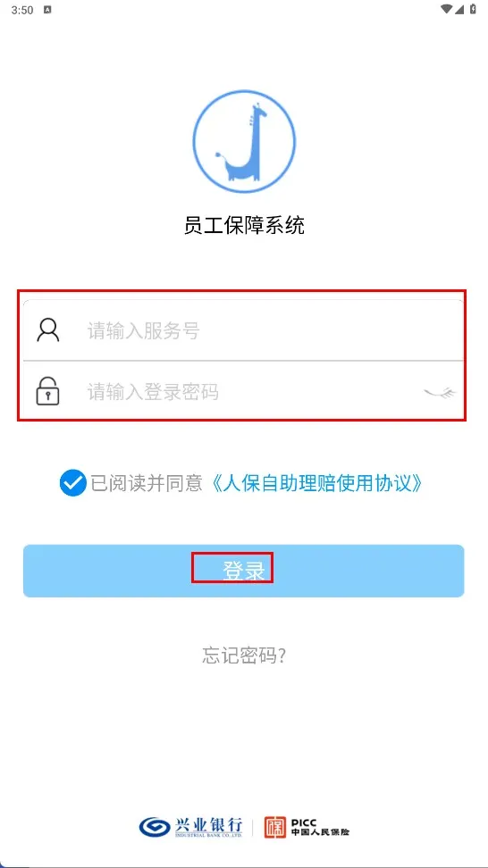Tap the small A notification icon
This screenshot has height=868, width=488.
[47, 10]
